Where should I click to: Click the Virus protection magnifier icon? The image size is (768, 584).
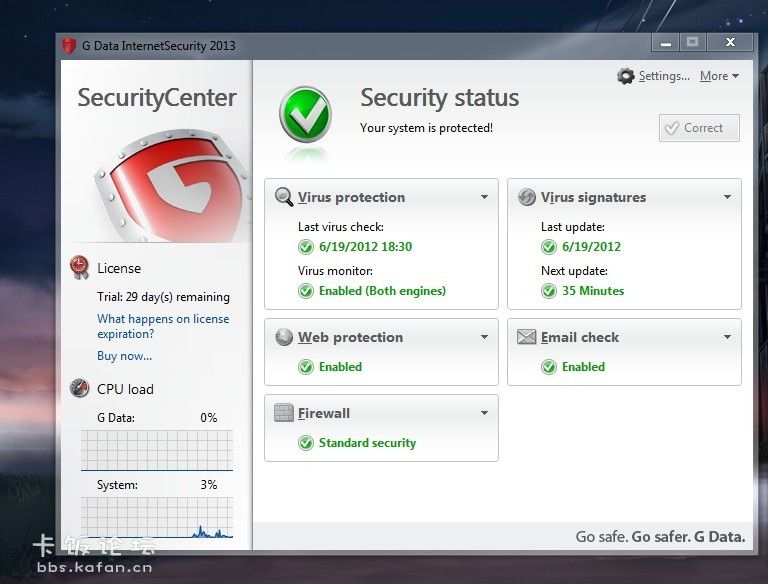284,197
